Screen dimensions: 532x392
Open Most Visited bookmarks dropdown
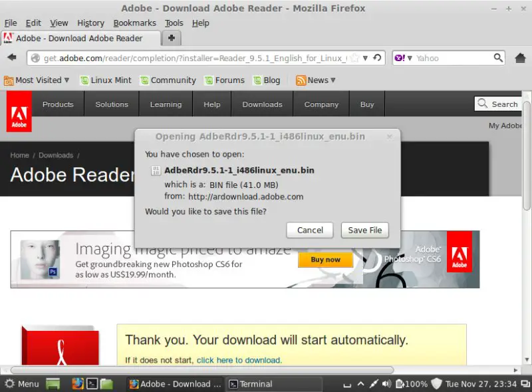click(37, 80)
